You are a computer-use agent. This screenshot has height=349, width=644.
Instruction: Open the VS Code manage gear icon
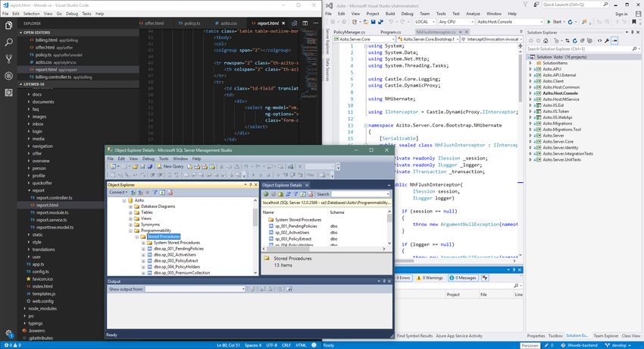click(x=8, y=333)
